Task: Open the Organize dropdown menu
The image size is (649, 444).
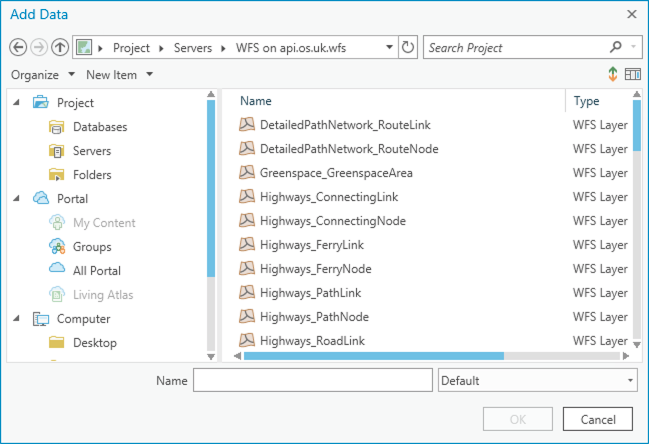Action: coord(43,75)
